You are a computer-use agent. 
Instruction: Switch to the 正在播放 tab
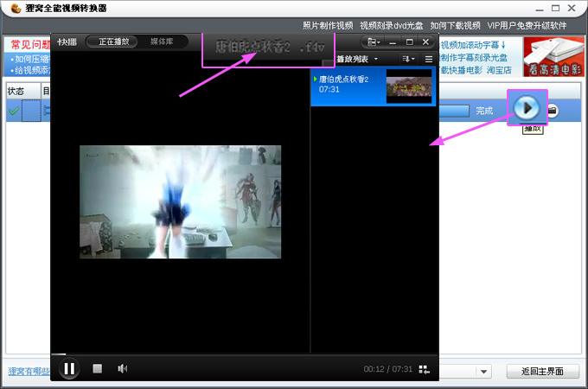pos(113,41)
